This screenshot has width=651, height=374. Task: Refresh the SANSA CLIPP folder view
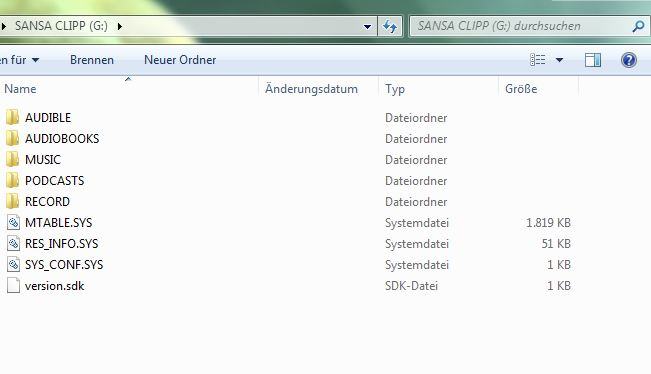(x=389, y=26)
